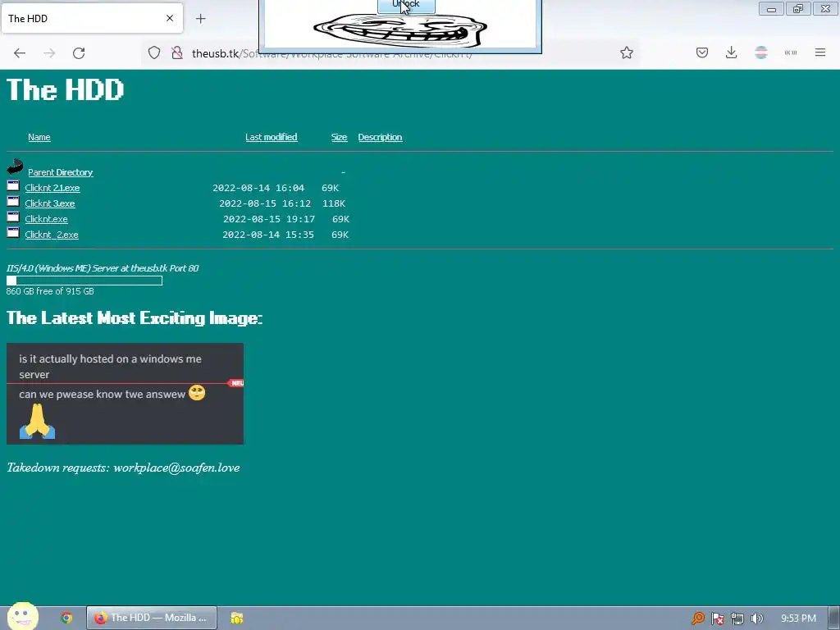Go back using the browser back arrow
This screenshot has width=840, height=630.
click(20, 53)
